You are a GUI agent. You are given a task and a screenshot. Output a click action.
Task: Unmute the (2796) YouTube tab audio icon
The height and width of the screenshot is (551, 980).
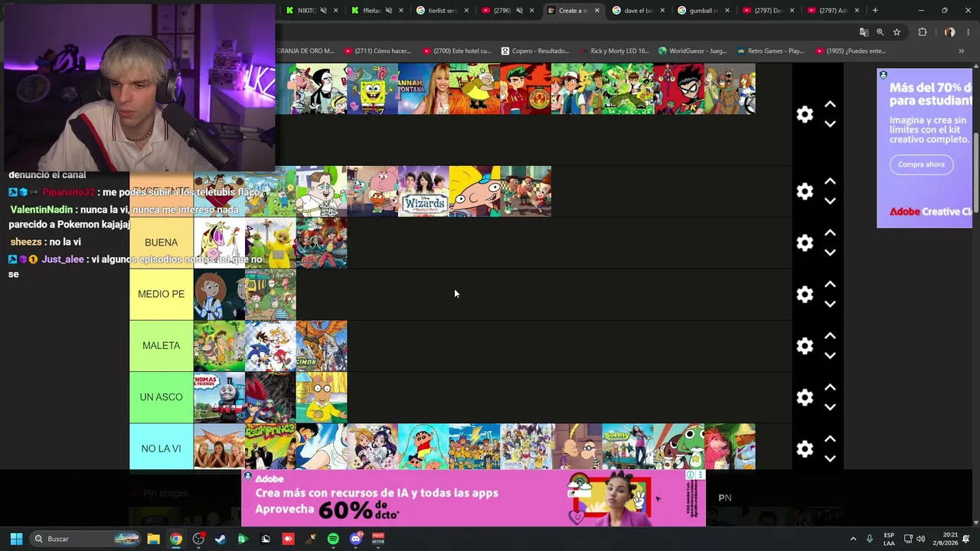pos(519,11)
